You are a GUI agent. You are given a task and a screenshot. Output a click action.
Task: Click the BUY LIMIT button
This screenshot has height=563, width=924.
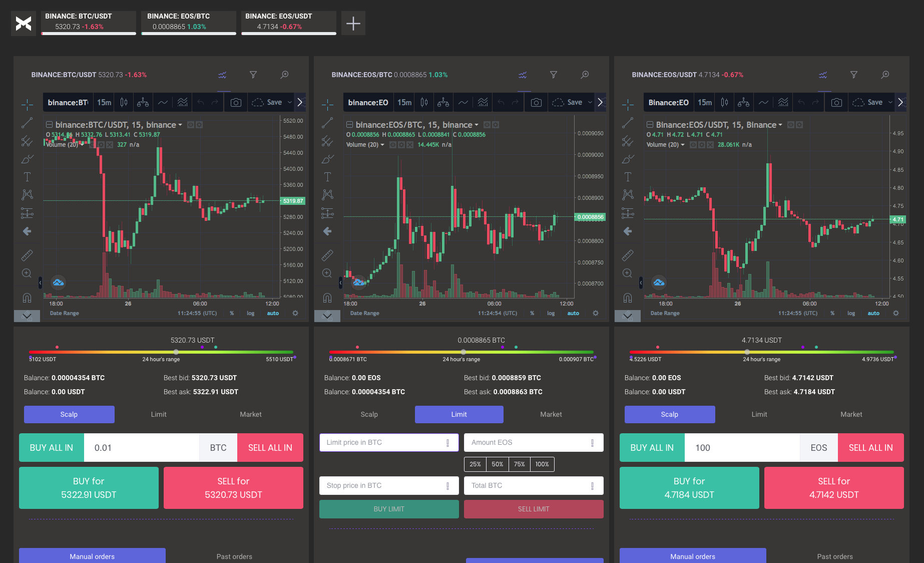tap(389, 509)
